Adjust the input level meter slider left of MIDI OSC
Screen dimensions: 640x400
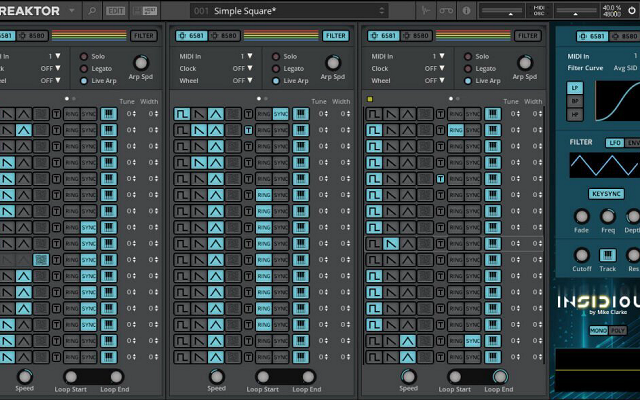[x=502, y=11]
